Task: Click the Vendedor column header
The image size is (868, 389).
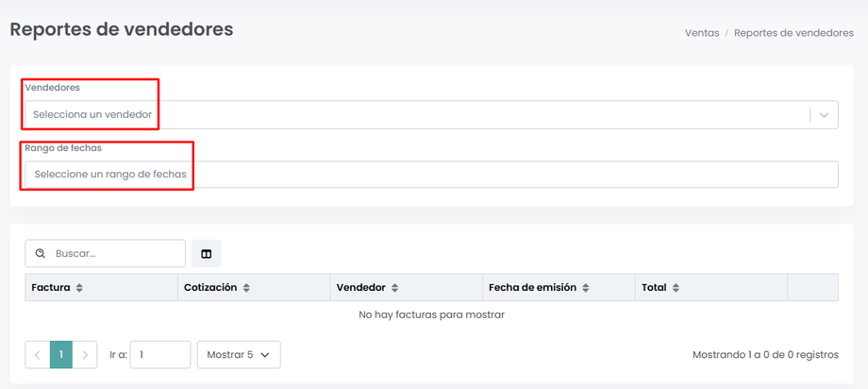Action: 361,288
